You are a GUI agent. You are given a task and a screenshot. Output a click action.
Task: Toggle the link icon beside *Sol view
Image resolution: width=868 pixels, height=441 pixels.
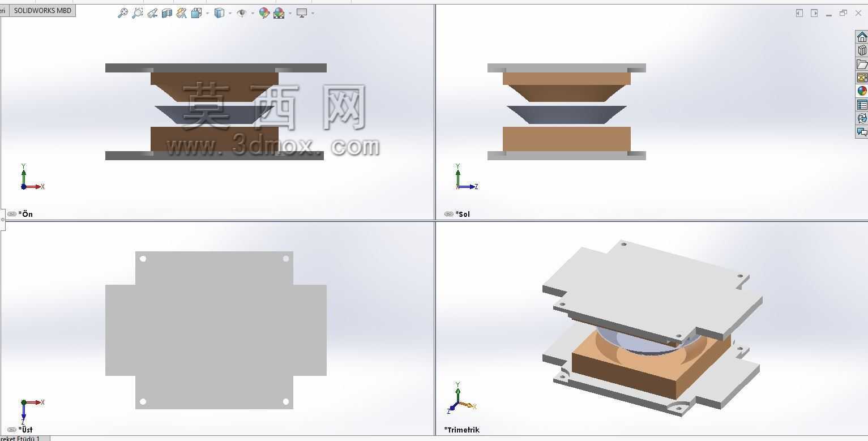[449, 214]
